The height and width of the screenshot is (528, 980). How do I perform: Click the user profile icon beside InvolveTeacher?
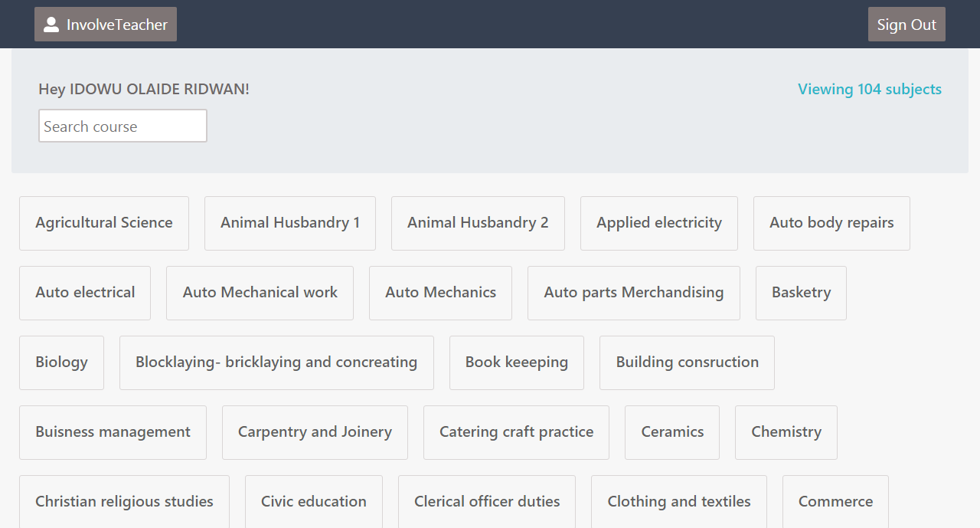[x=51, y=25]
